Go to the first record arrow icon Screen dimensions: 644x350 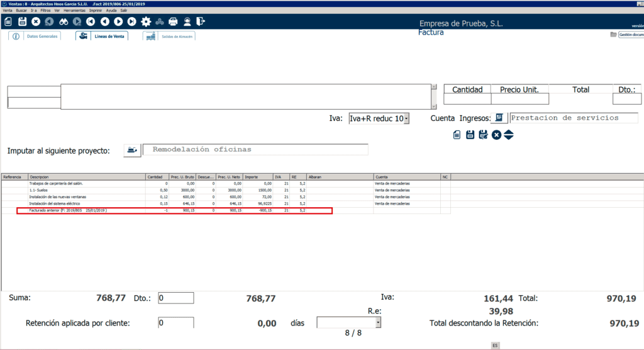point(91,21)
